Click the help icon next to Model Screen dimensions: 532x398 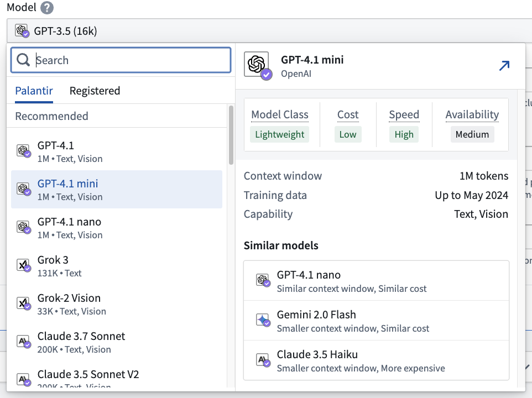[47, 7]
